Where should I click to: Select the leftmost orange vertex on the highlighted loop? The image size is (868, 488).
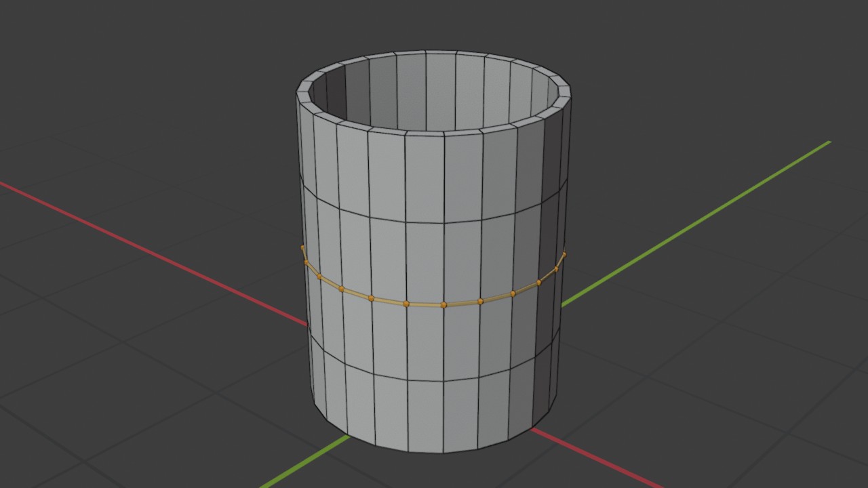(x=302, y=247)
